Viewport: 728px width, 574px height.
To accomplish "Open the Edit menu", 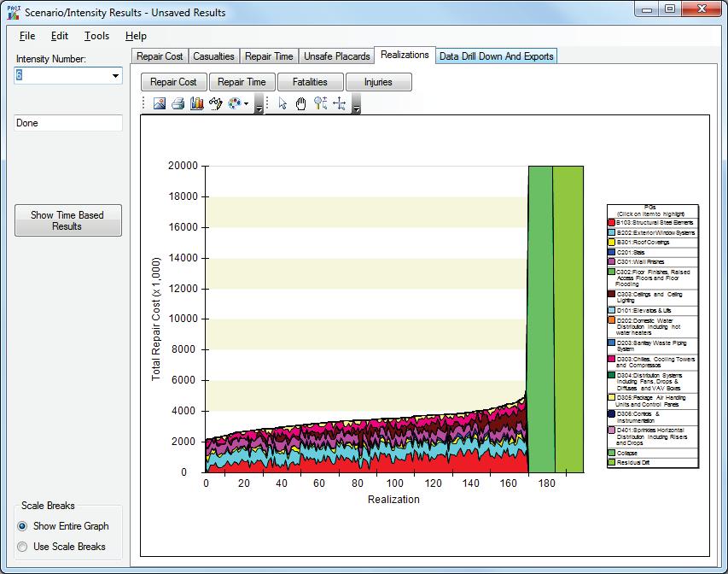I will (60, 36).
